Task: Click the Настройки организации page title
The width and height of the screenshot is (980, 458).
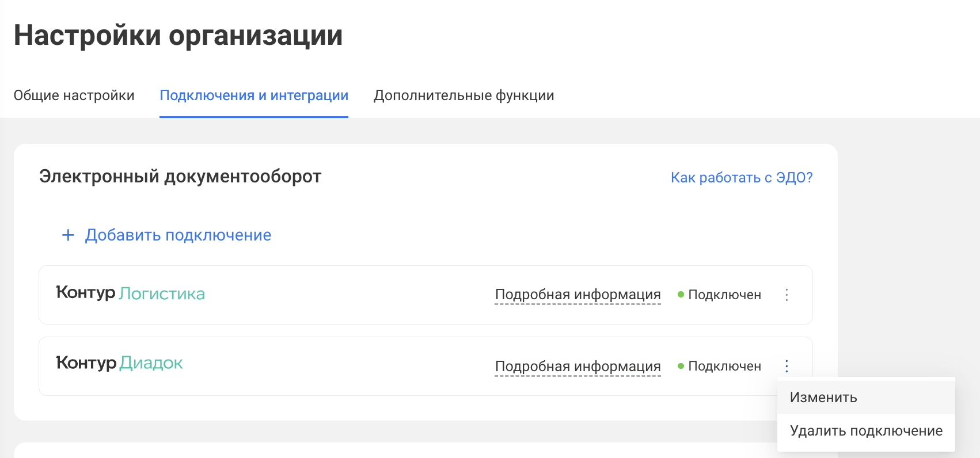Action: 178,35
